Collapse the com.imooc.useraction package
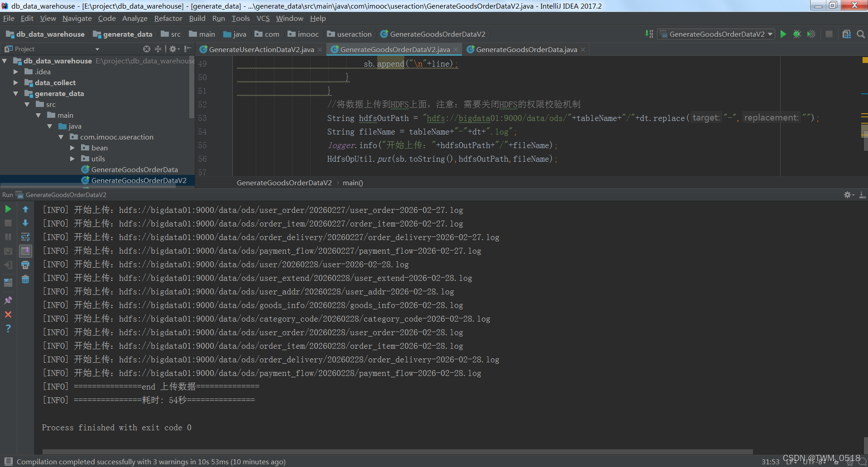868x467 pixels. pos(61,137)
